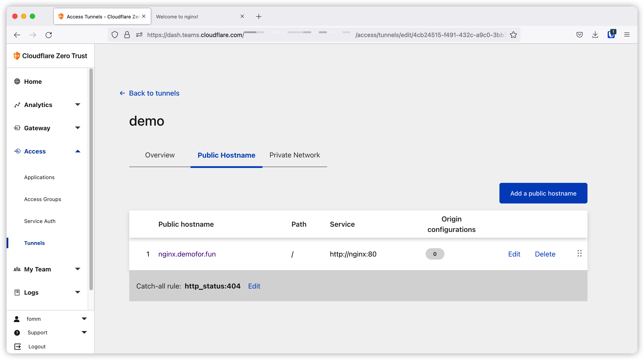Open Firefox hamburger application menu
The height and width of the screenshot is (360, 644).
point(626,35)
